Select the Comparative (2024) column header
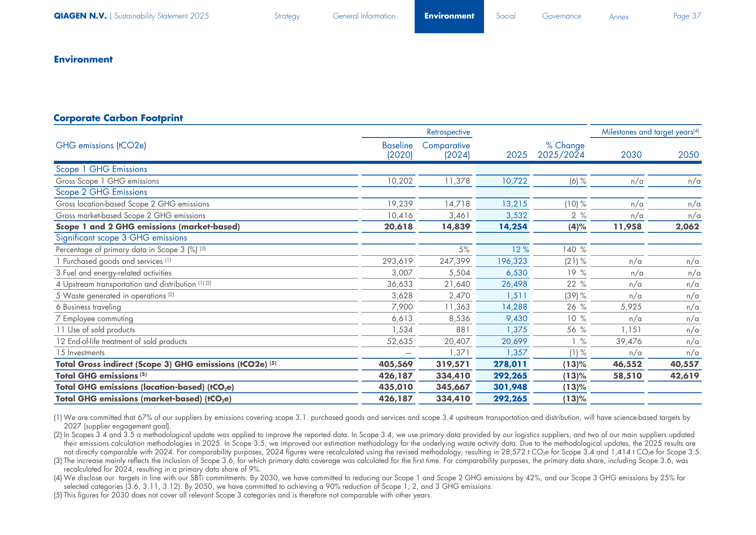This screenshot has height=535, width=756. [x=446, y=150]
